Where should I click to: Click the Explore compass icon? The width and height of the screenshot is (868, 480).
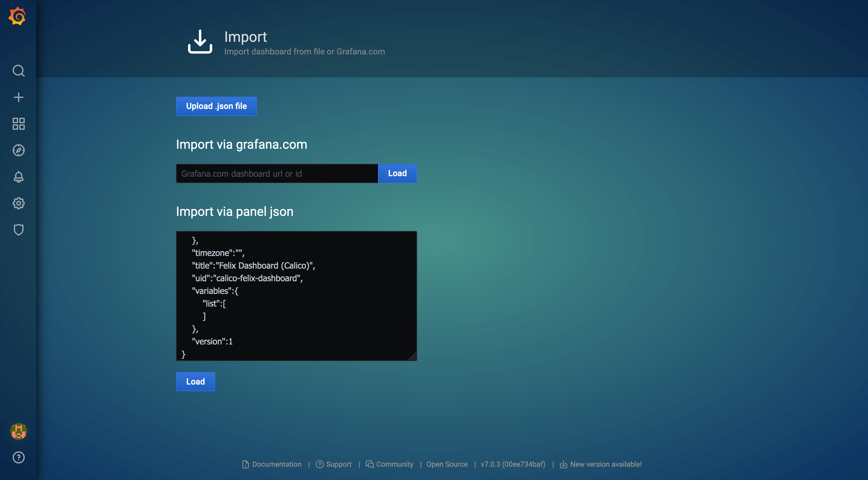click(18, 150)
